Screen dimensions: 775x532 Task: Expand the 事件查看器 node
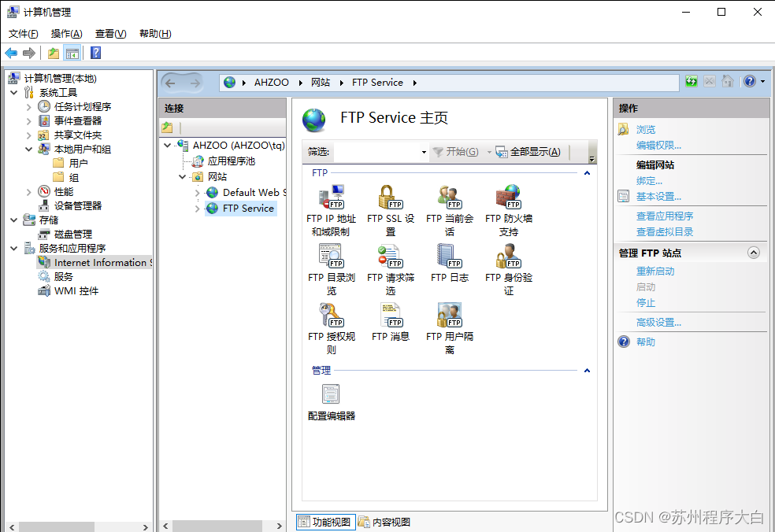(x=28, y=121)
